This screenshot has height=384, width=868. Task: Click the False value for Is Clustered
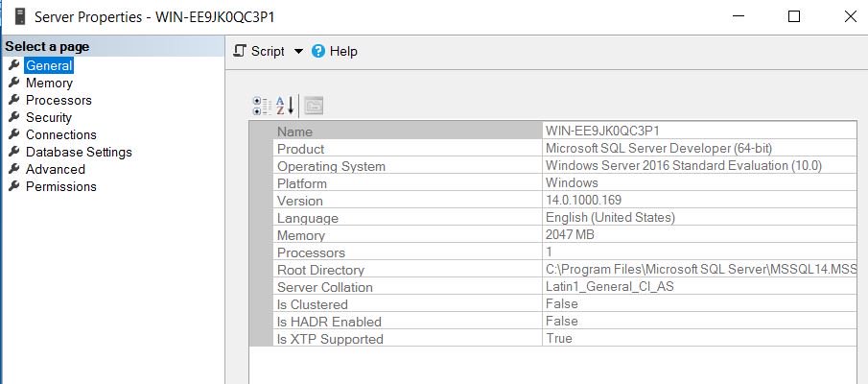[561, 303]
